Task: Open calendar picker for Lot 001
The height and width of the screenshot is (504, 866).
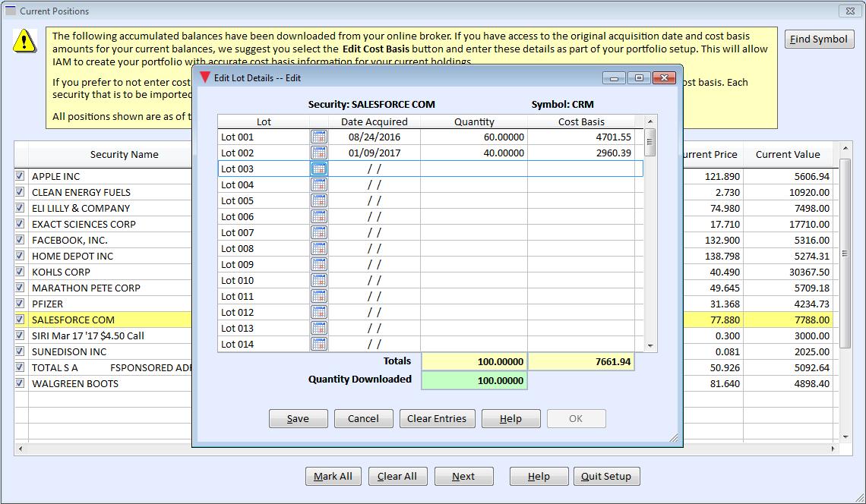Action: coord(319,137)
